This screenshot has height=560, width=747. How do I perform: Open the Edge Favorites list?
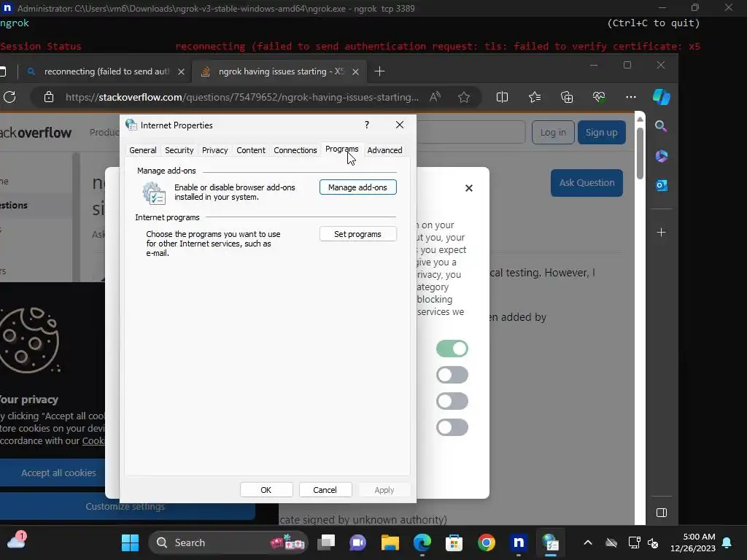535,97
